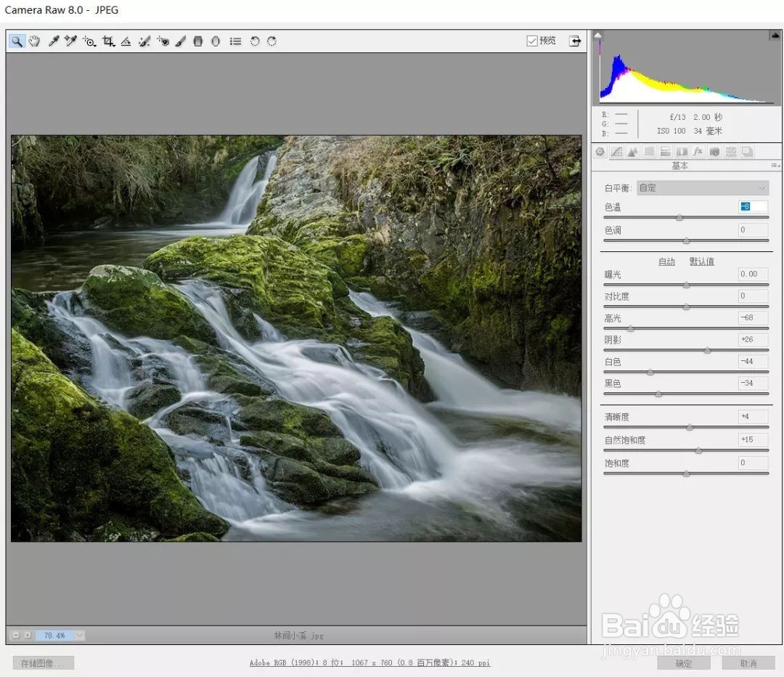Toggle the 预览 preview checkbox
This screenshot has width=784, height=677.
pyautogui.click(x=532, y=41)
